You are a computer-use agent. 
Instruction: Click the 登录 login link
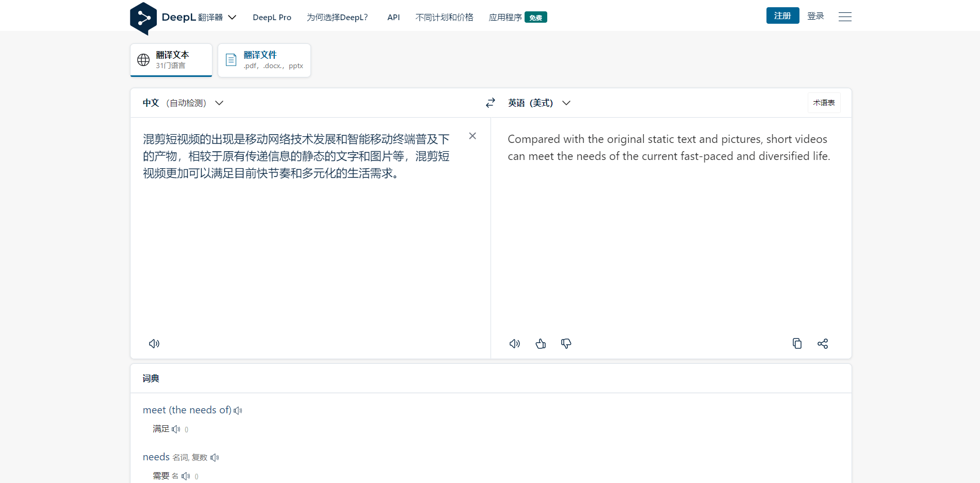(x=815, y=16)
